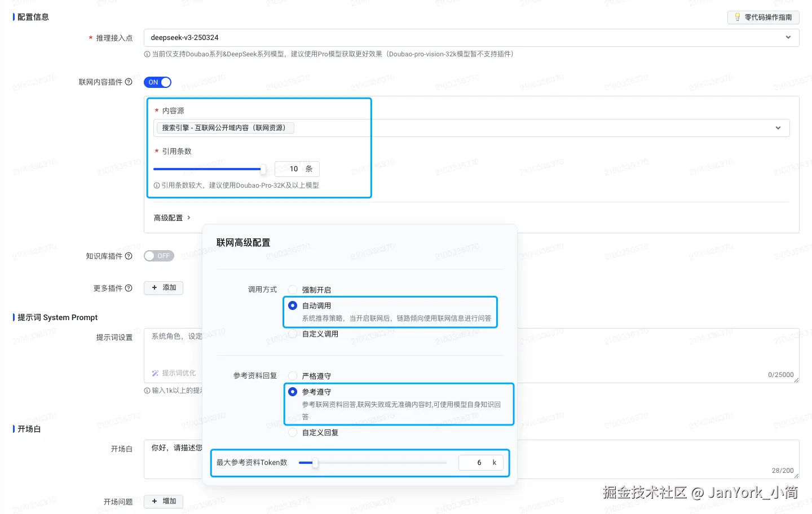Click the 0/25000 character counter
This screenshot has width=812, height=514.
pos(780,375)
